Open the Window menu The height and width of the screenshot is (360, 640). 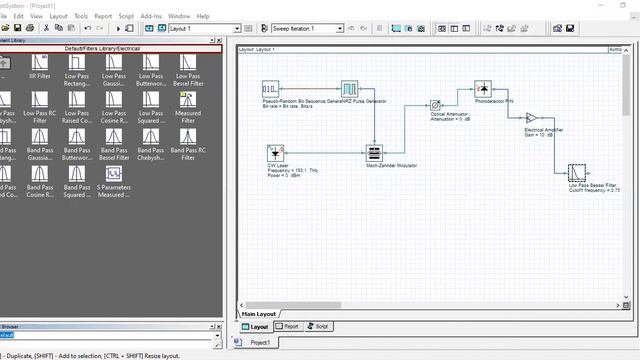point(179,16)
